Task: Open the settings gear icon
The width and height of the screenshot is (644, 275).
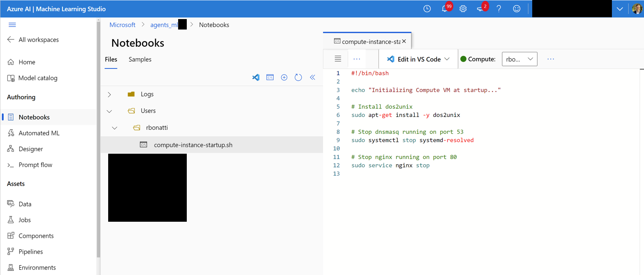Action: click(x=463, y=9)
